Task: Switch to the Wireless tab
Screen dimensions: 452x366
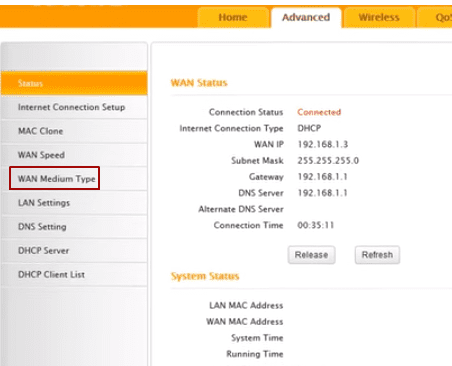Action: (x=379, y=17)
